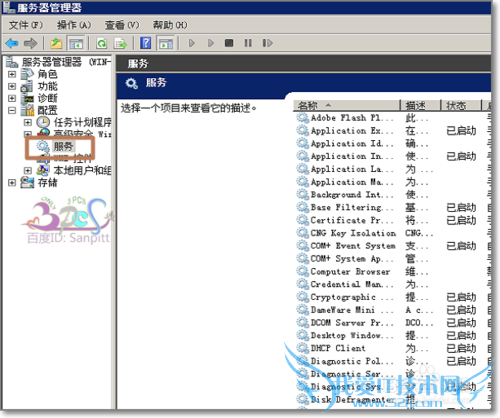This screenshot has height=418, width=500.
Task: Click the Start service play button
Action: click(x=192, y=43)
